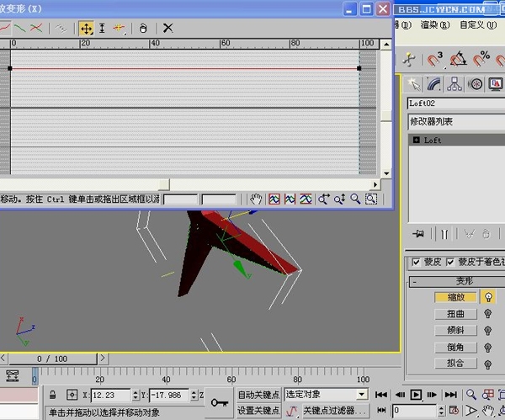Click the Key Mode Toggle icon
Image resolution: width=505 pixels, height=420 pixels.
(x=381, y=410)
